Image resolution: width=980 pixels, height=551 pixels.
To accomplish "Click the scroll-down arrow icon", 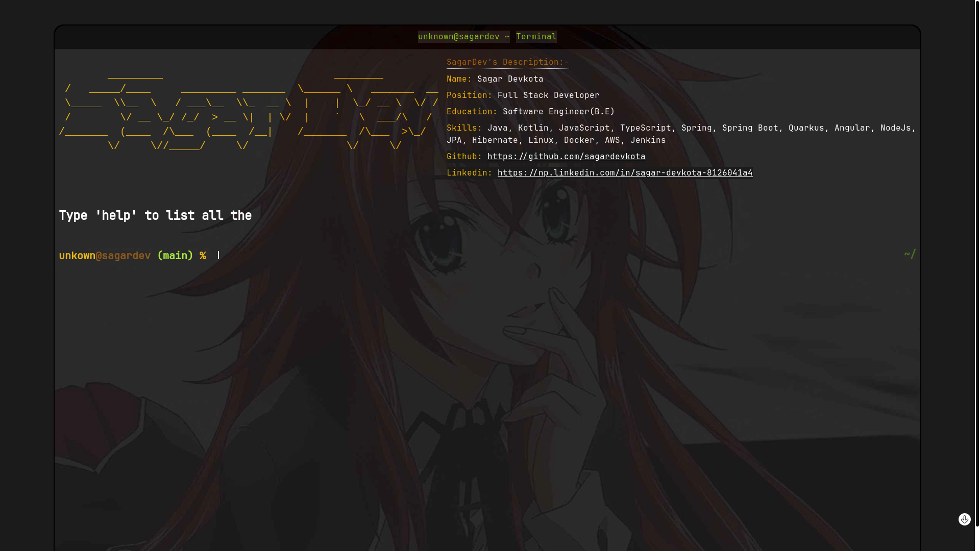I will (964, 519).
